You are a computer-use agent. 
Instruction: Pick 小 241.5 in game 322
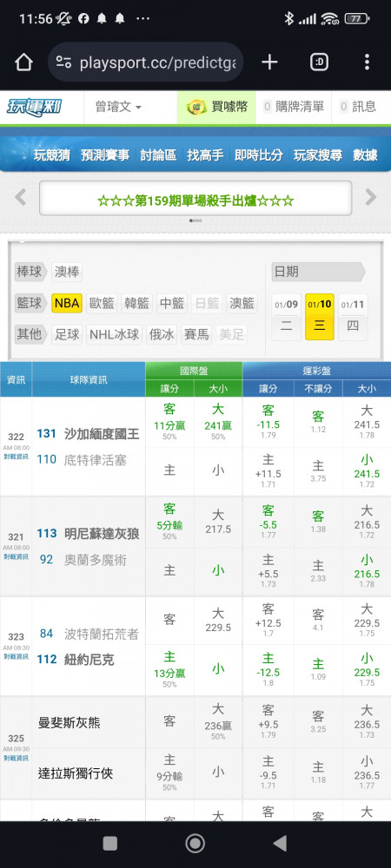[367, 471]
